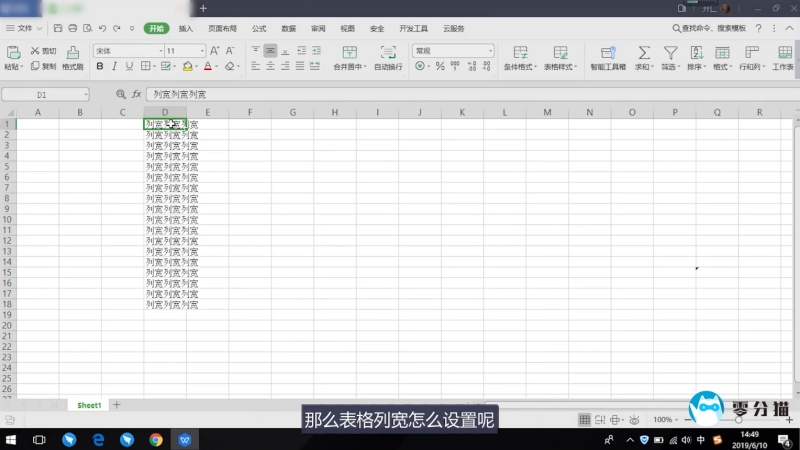
Task: Click the Undo arrow icon
Action: pos(103,29)
